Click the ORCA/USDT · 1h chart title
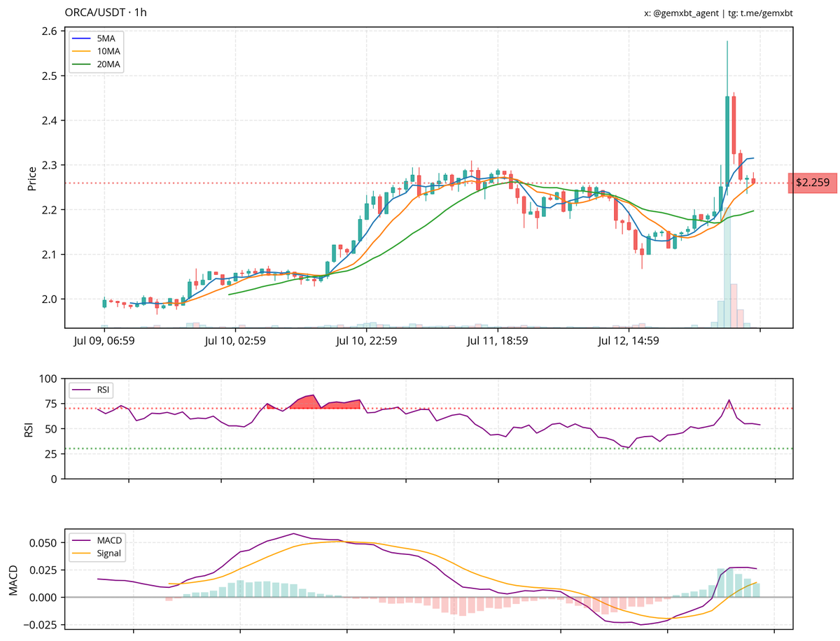This screenshot has width=840, height=641. click(106, 13)
